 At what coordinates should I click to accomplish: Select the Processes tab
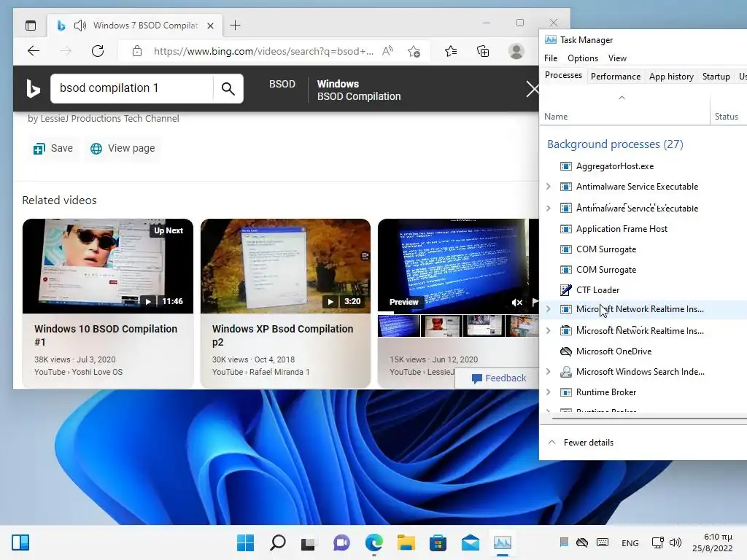tap(563, 75)
